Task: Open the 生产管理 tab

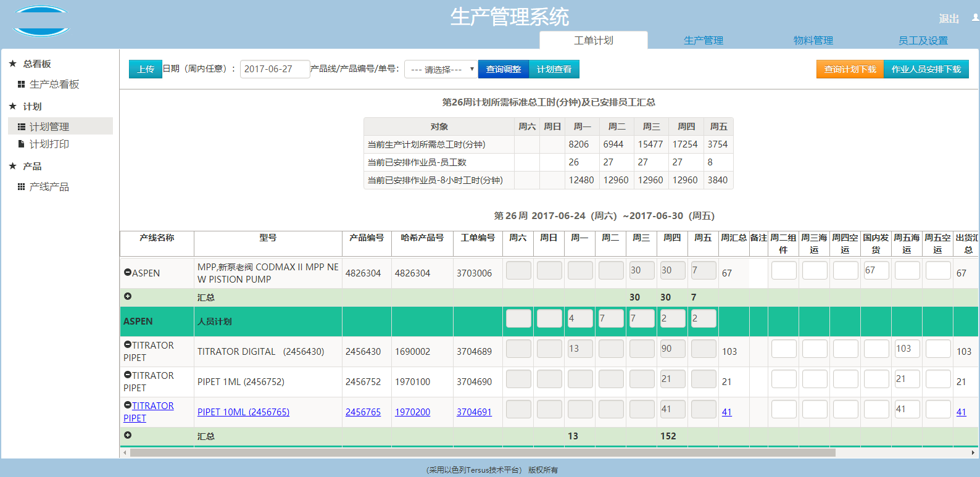Action: 704,40
